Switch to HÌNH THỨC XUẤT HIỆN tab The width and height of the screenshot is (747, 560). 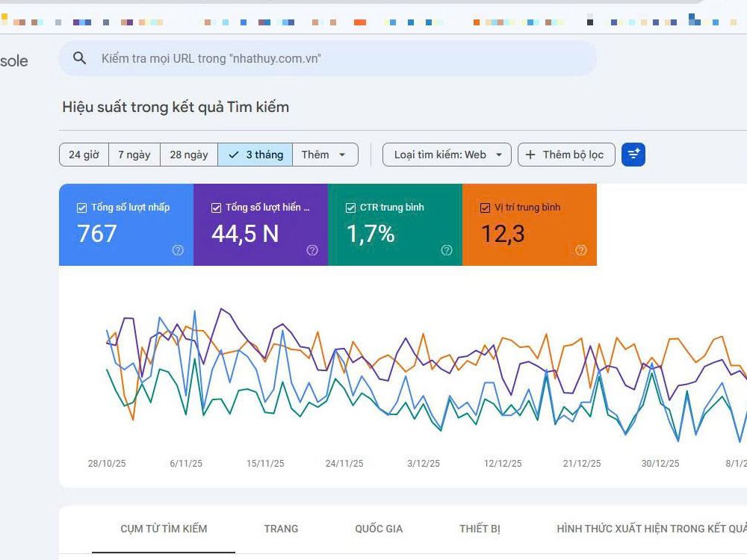(x=651, y=529)
